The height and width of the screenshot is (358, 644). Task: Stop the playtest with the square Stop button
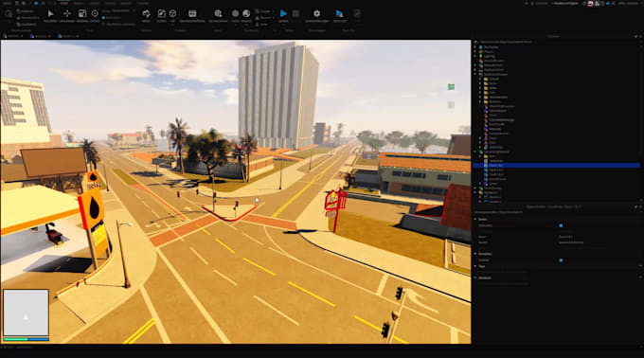(295, 13)
